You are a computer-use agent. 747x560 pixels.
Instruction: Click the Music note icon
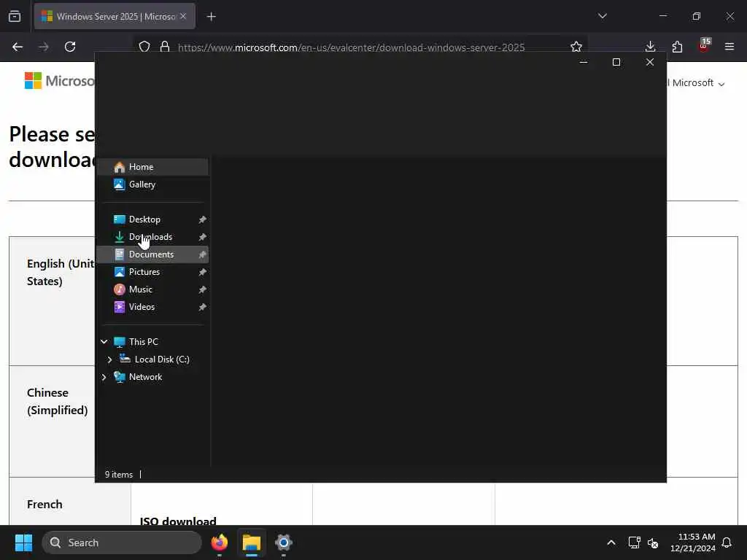point(120,289)
